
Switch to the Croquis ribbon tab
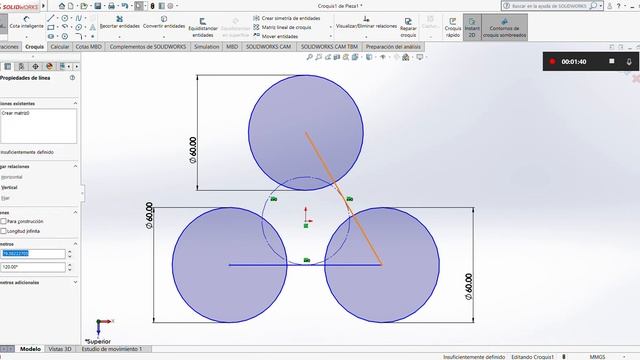(34, 47)
